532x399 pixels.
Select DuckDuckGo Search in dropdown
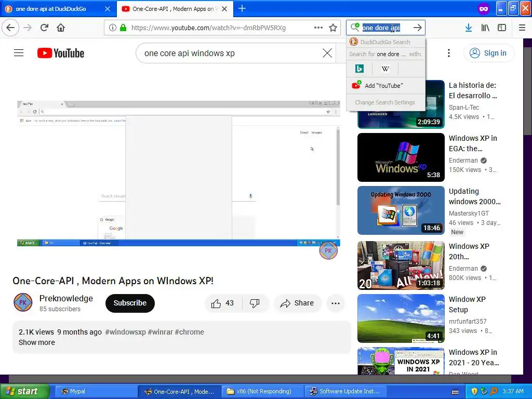coord(385,42)
